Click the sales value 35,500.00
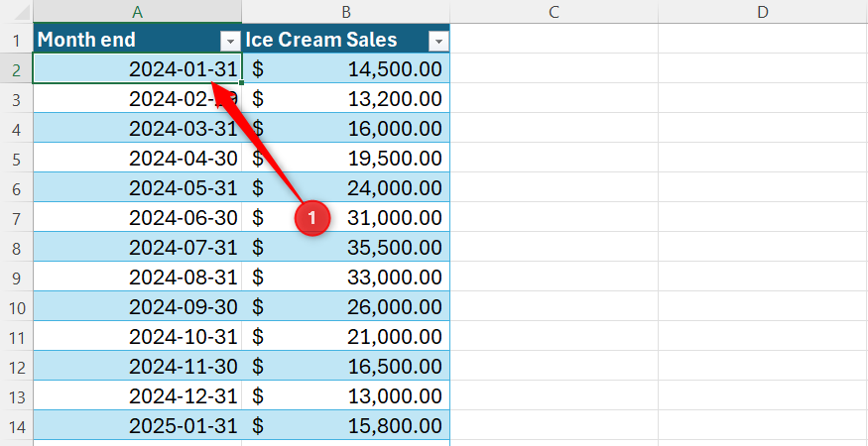 (395, 248)
